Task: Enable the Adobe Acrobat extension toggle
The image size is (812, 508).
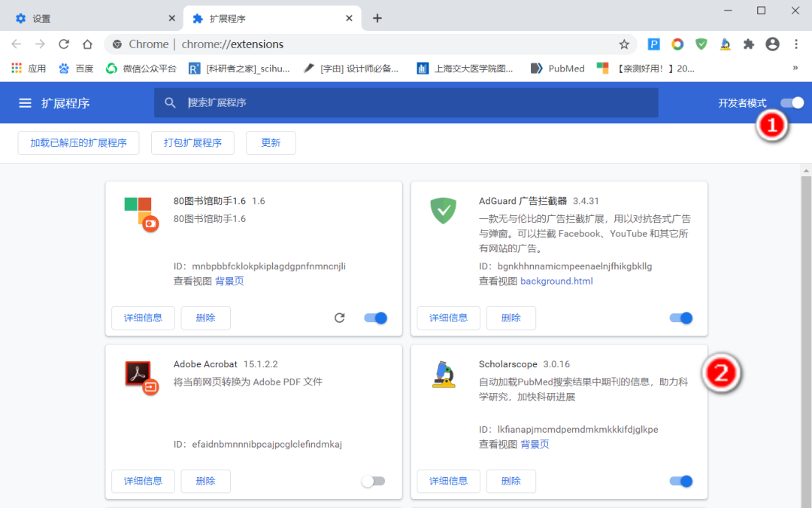Action: tap(374, 481)
